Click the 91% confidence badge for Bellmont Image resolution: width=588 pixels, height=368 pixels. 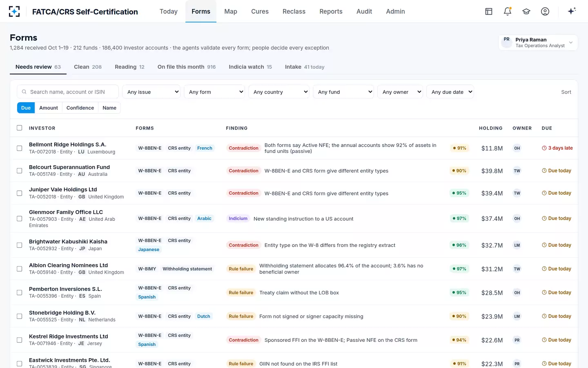click(459, 148)
